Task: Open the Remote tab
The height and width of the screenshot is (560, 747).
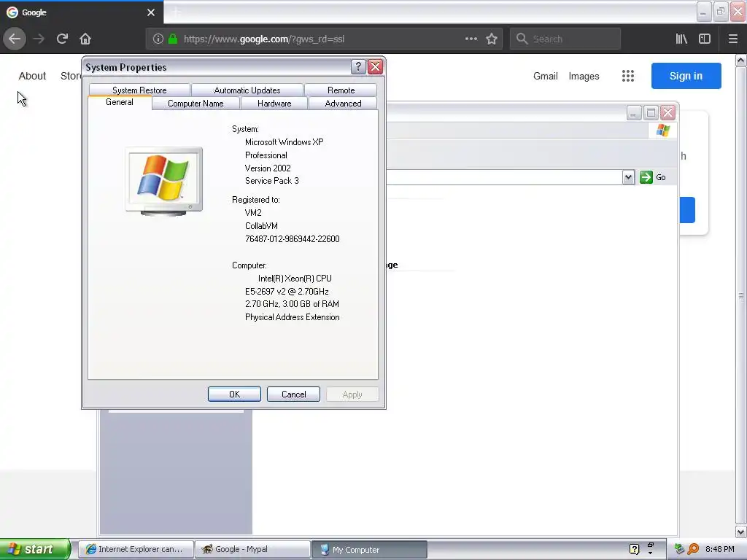Action: pos(341,90)
